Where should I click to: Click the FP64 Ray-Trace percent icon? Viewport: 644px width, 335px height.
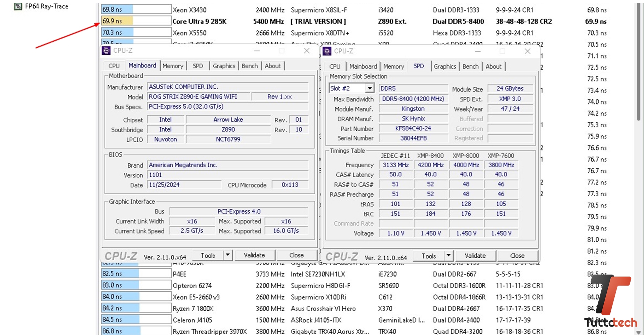(18, 6)
